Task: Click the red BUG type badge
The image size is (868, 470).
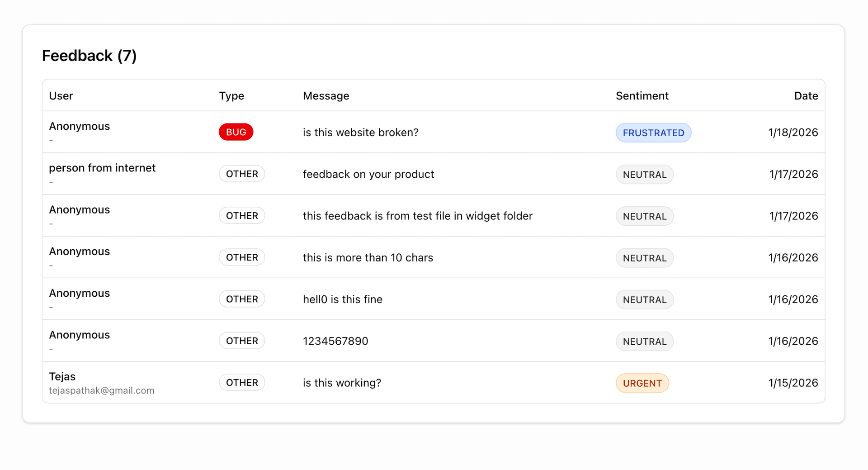Action: (x=236, y=132)
